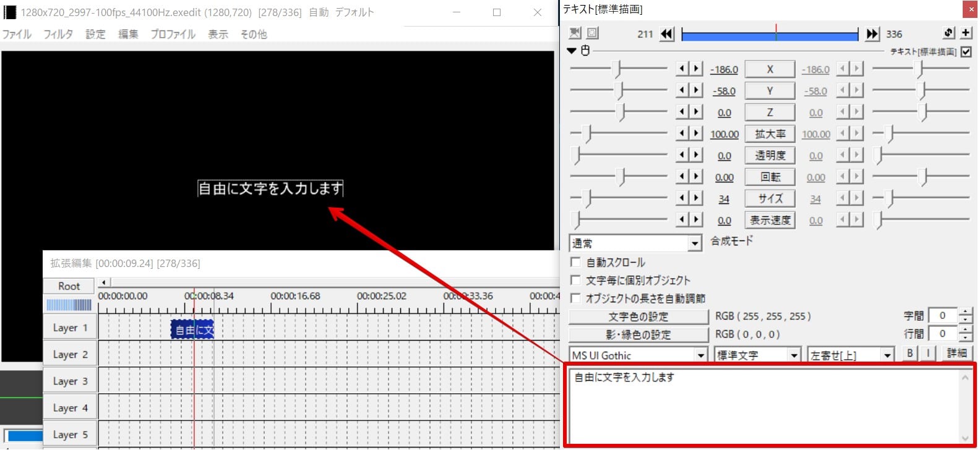This screenshot has width=980, height=450.
Task: Click the mouse icon beside collapse triangle
Action: click(x=585, y=51)
